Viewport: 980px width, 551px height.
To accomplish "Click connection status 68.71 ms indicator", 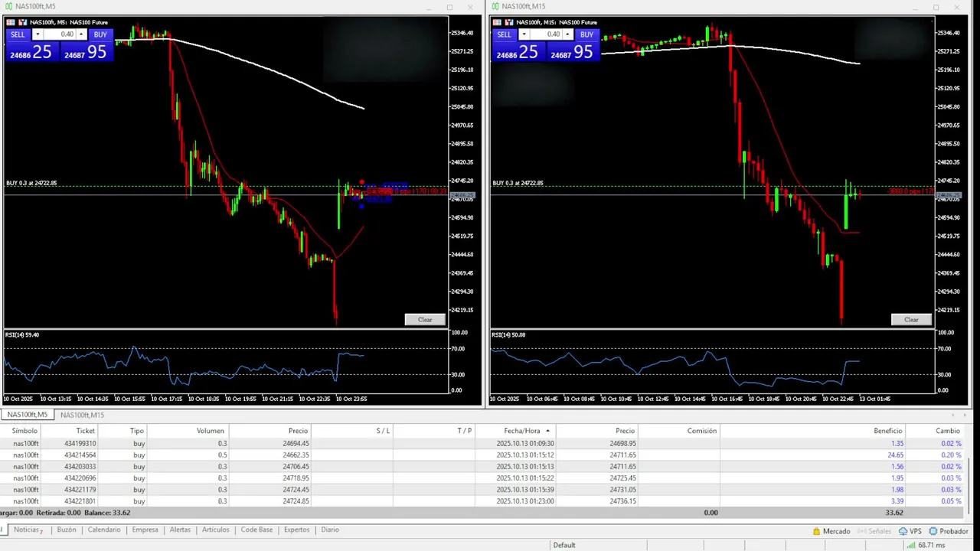I will coord(926,545).
